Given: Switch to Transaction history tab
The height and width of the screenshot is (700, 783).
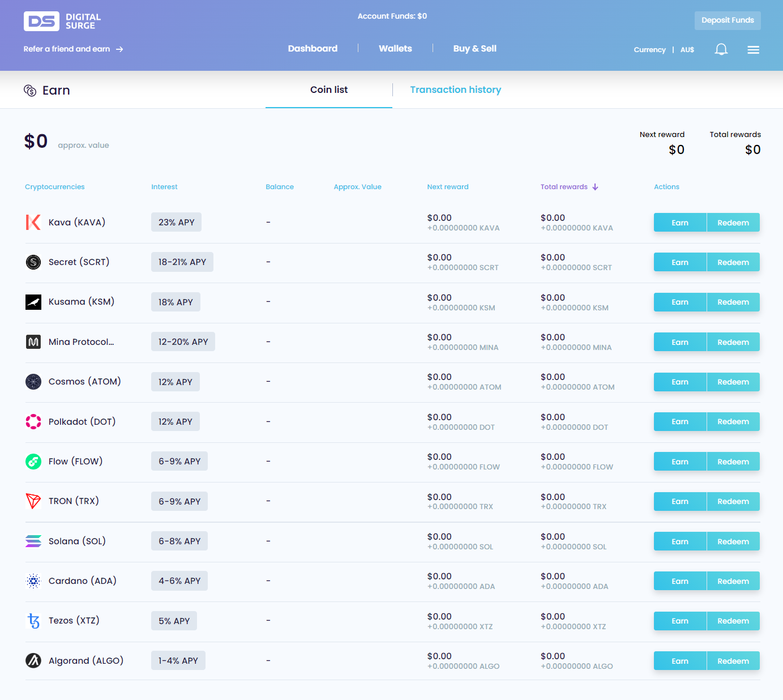Looking at the screenshot, I should [x=455, y=89].
